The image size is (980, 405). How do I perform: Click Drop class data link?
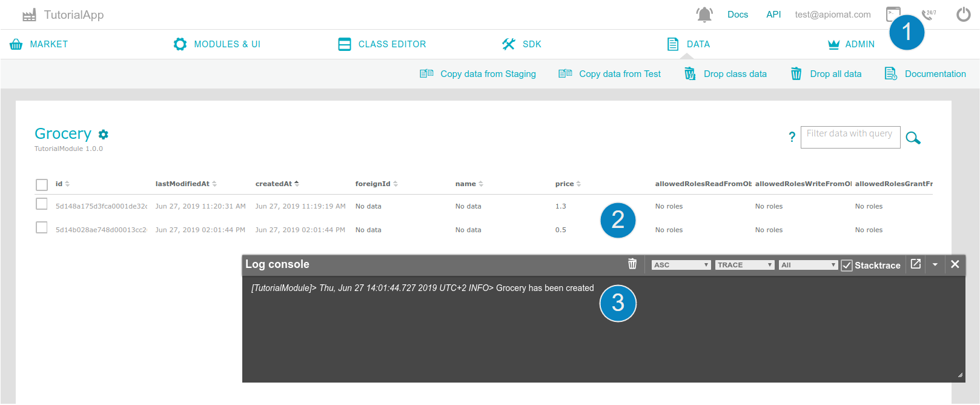735,74
